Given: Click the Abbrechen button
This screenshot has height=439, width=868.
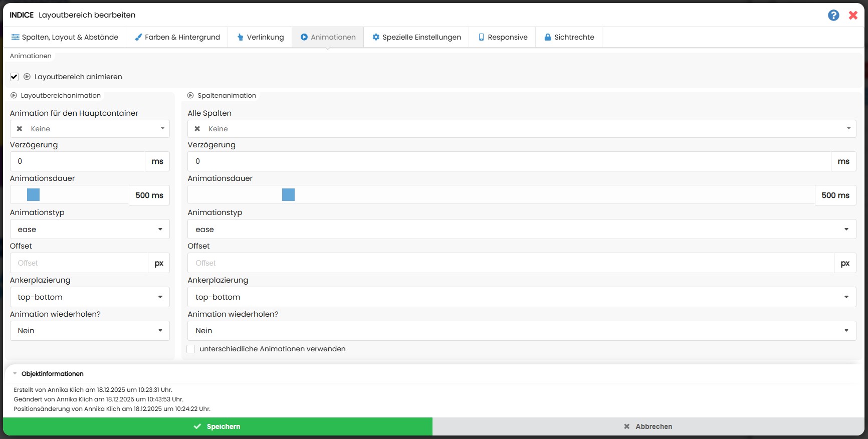Looking at the screenshot, I should 648,426.
